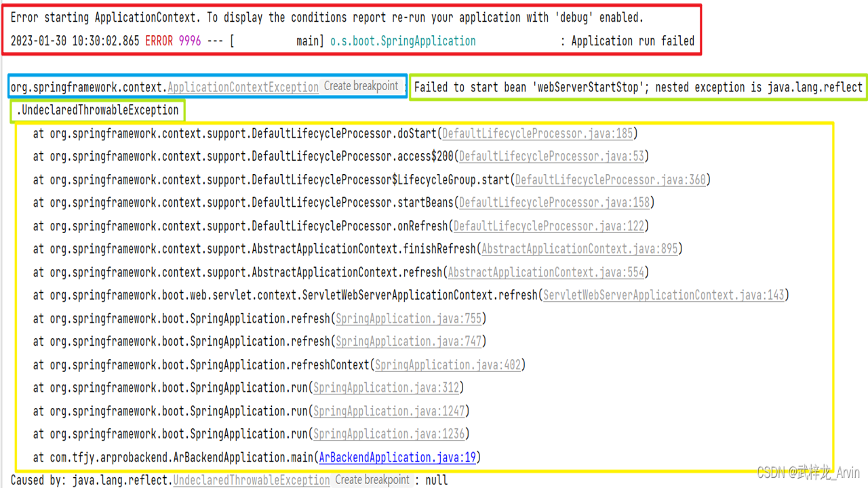The height and width of the screenshot is (488, 868).
Task: Open the SpringApplication.java:1236 link
Action: (389, 434)
